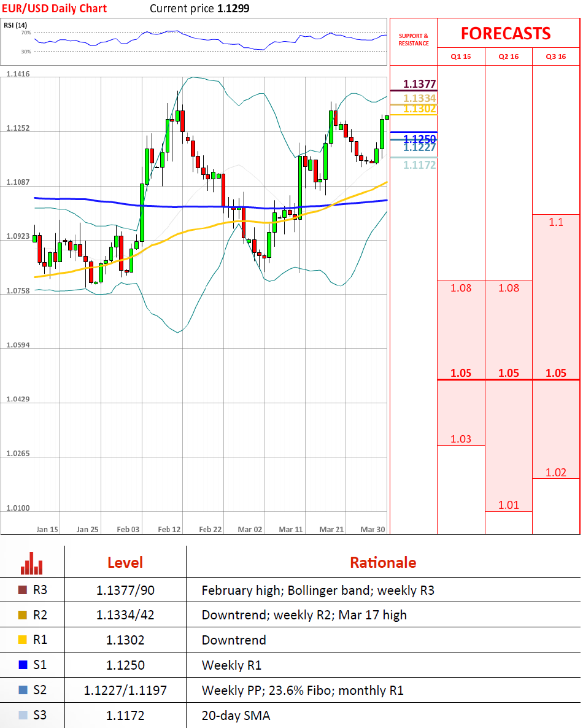
Task: Click the S3 light blue color swatch
Action: 22,715
